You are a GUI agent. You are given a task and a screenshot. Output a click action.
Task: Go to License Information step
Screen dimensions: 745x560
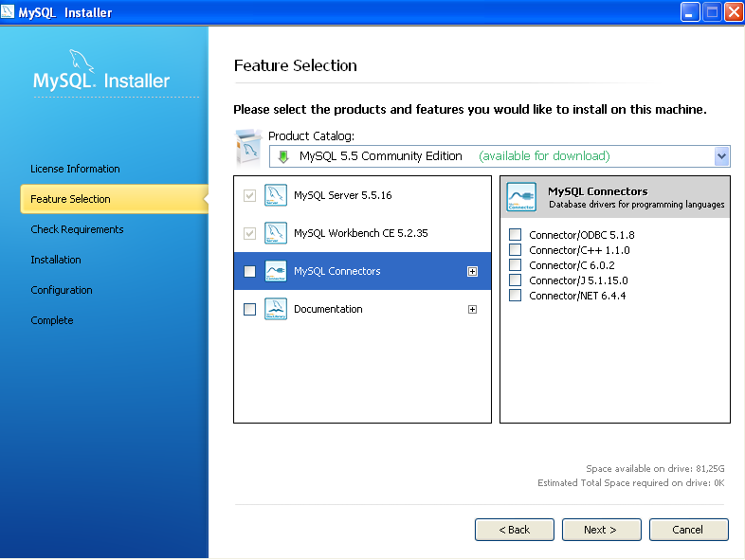point(75,169)
